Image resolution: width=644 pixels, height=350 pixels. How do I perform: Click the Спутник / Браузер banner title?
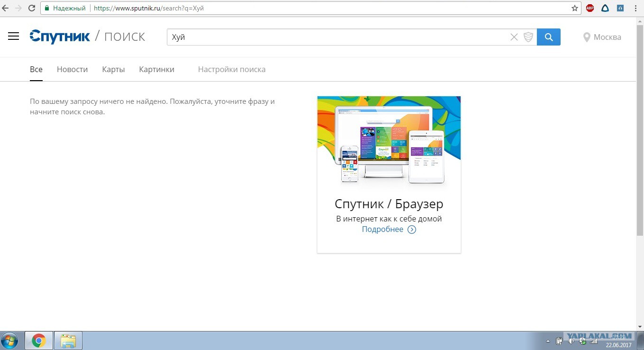tap(389, 204)
